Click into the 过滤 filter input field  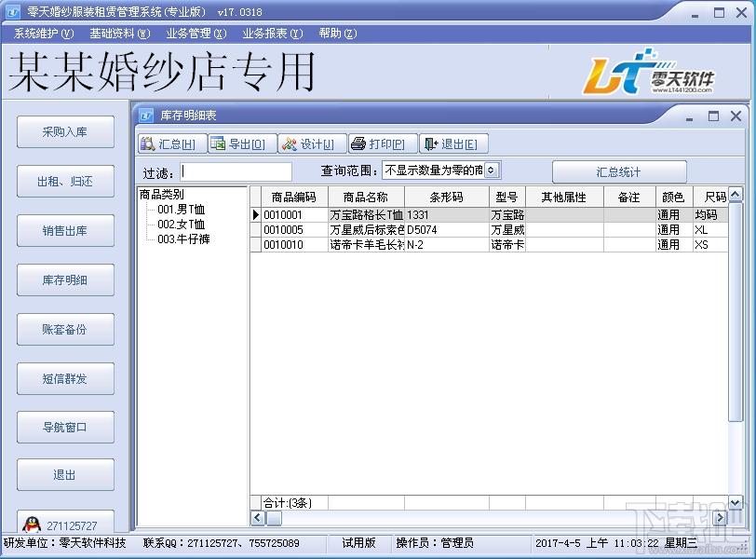[x=236, y=171]
